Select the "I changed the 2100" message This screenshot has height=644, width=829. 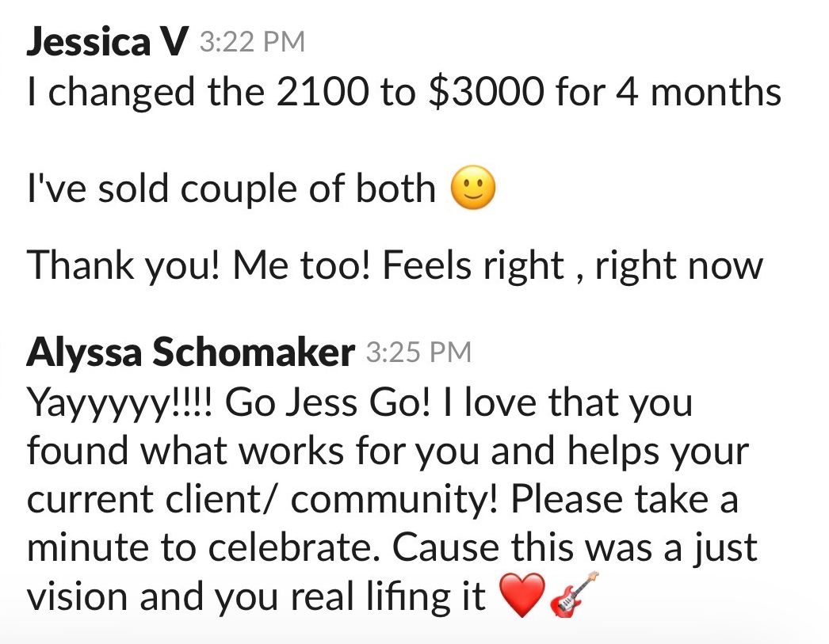pos(403,93)
